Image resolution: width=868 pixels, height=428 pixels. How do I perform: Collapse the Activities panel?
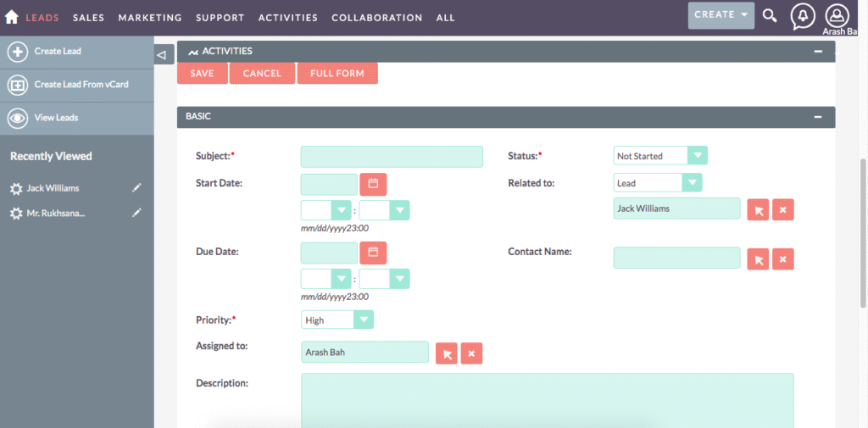point(818,52)
